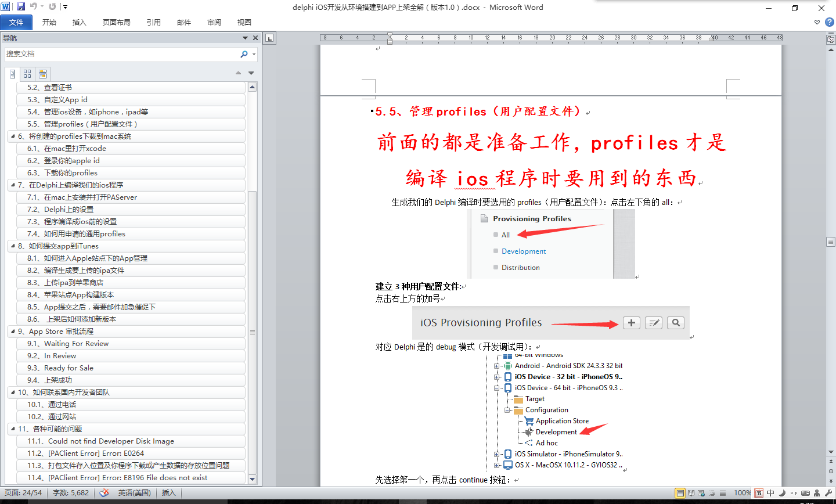This screenshot has height=504, width=836.
Task: Go to heading 11.2 [PAClient Error] Error: E0264
Action: pos(131,453)
